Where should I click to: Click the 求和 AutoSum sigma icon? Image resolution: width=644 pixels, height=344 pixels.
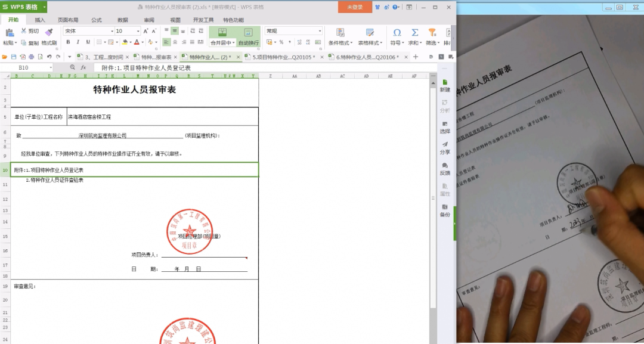coord(415,32)
